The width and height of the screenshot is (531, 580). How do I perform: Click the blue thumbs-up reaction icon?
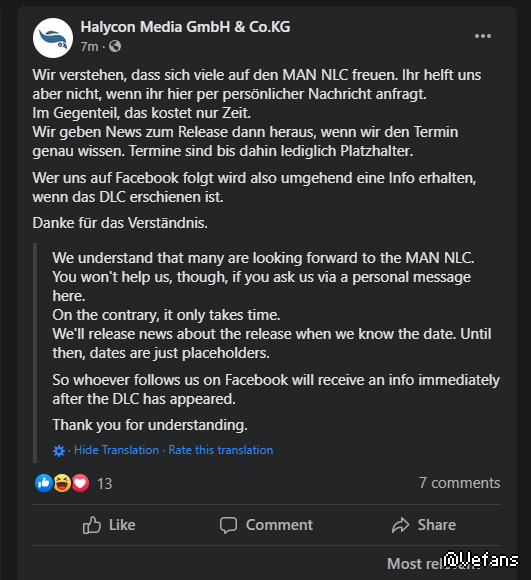[x=44, y=483]
